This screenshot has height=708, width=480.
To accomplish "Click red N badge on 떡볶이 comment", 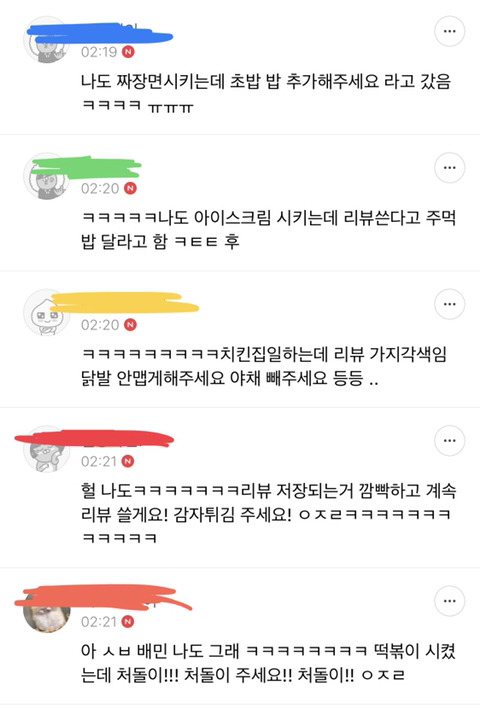I will click(x=129, y=621).
